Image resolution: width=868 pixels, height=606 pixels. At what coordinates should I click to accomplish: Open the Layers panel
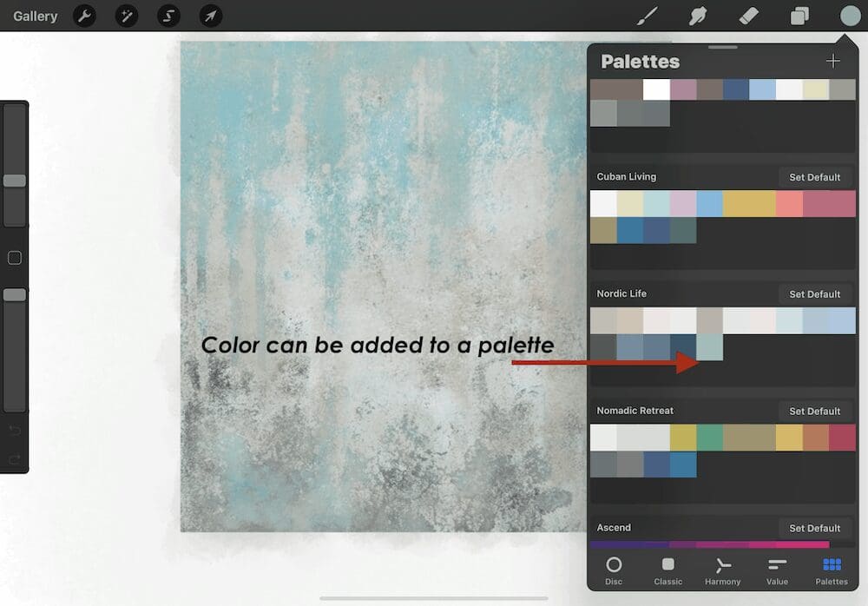[x=799, y=16]
